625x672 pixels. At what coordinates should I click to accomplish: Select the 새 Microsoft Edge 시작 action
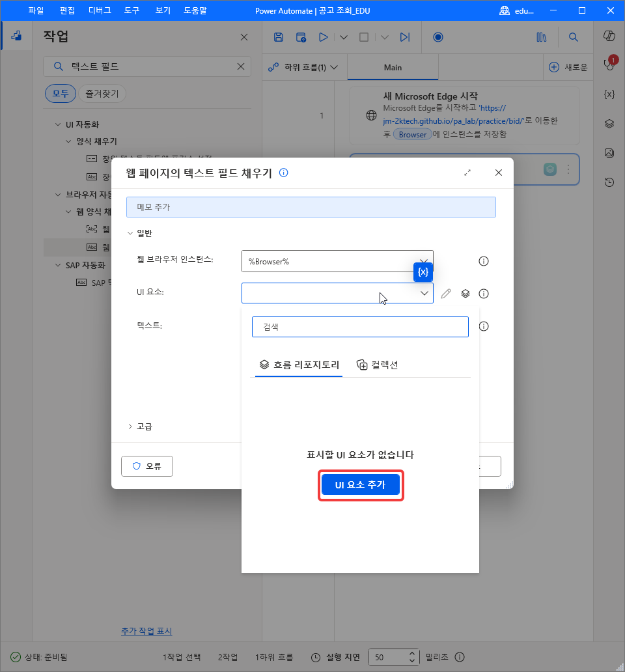point(464,116)
